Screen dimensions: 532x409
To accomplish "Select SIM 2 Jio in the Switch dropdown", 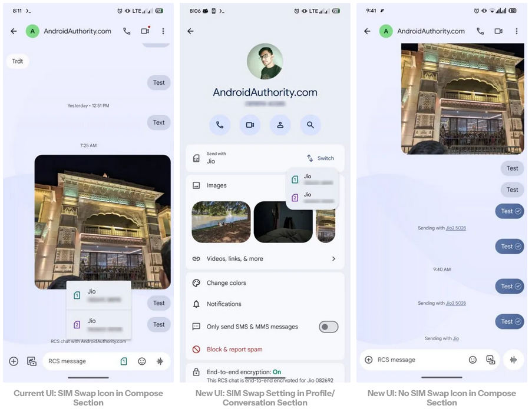I will click(312, 197).
